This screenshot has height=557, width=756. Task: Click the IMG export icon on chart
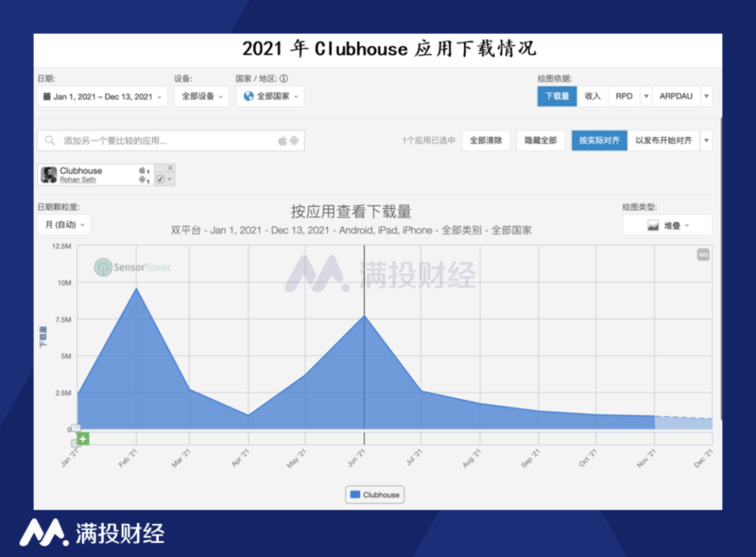[x=703, y=255]
